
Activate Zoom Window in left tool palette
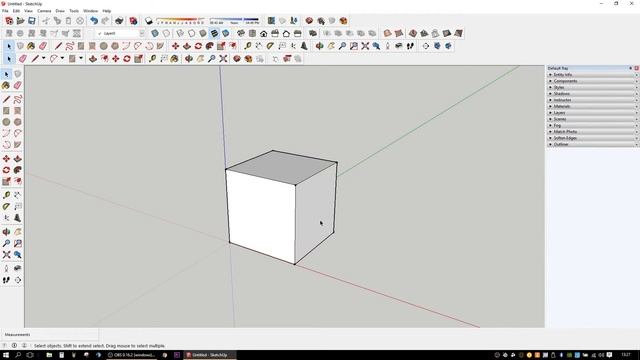coord(18,243)
